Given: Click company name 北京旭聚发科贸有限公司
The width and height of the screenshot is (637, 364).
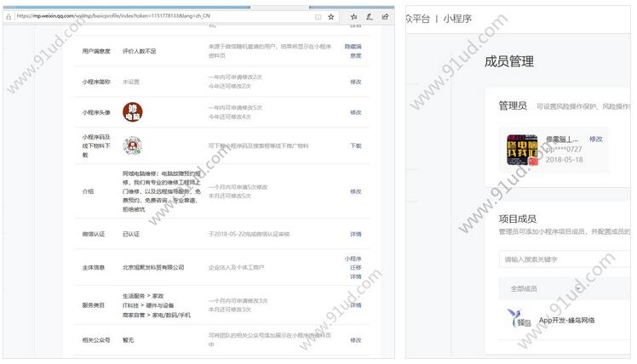Looking at the screenshot, I should [x=153, y=267].
